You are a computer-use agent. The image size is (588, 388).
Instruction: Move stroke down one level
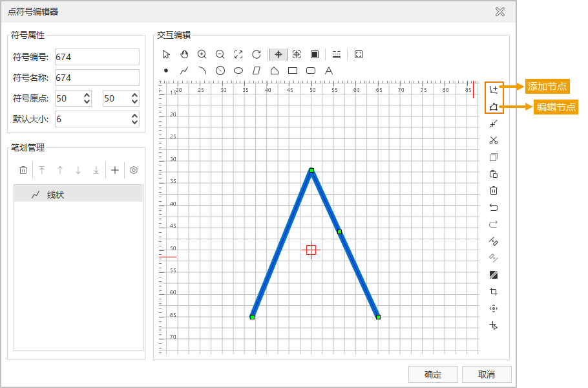78,170
